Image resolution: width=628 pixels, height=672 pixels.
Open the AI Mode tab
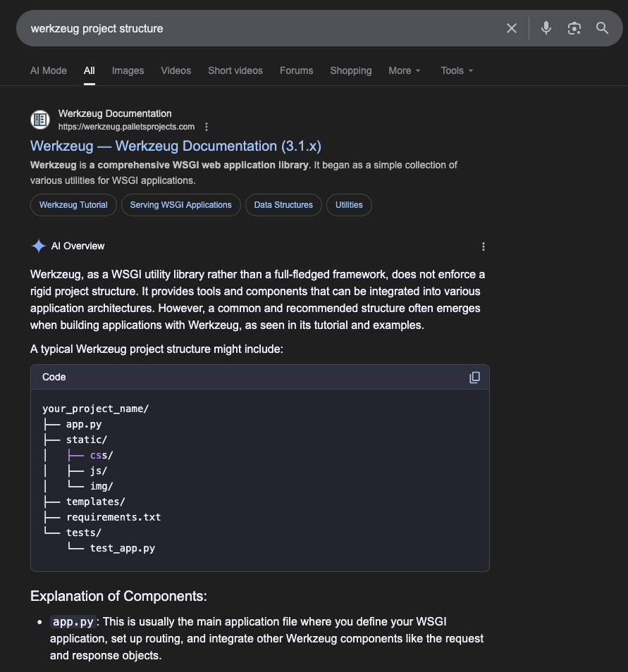49,70
